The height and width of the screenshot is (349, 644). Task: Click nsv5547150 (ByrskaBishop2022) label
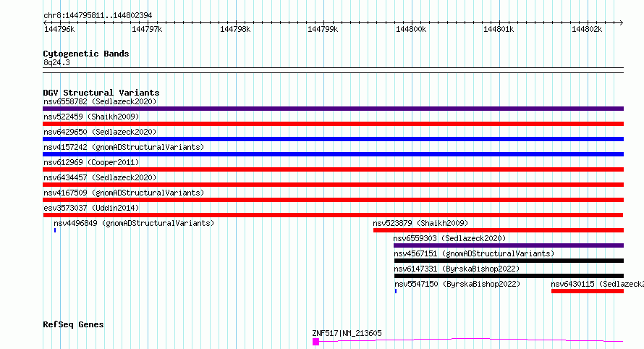coord(457,284)
